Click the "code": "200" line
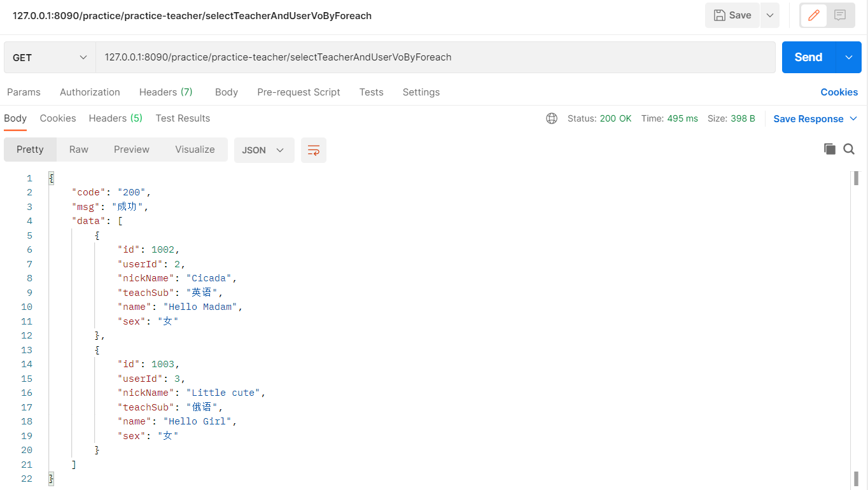 (x=111, y=192)
